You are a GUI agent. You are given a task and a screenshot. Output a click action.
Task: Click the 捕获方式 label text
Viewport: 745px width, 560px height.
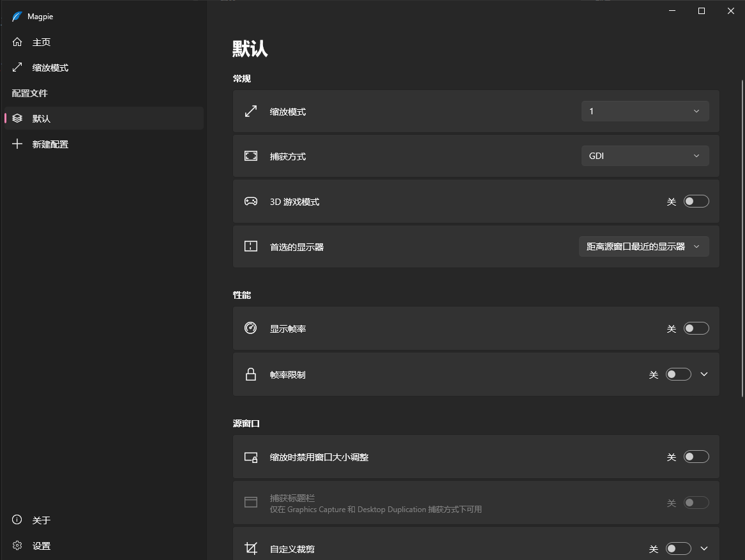coord(288,157)
